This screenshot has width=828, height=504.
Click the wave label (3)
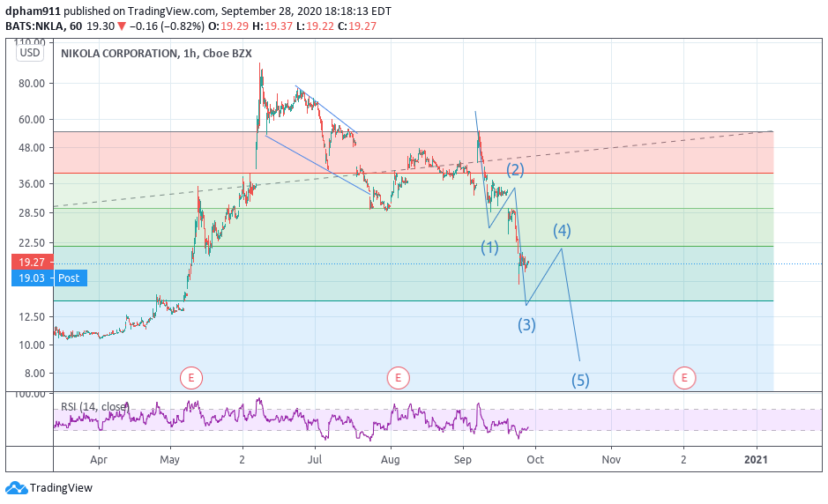click(526, 324)
